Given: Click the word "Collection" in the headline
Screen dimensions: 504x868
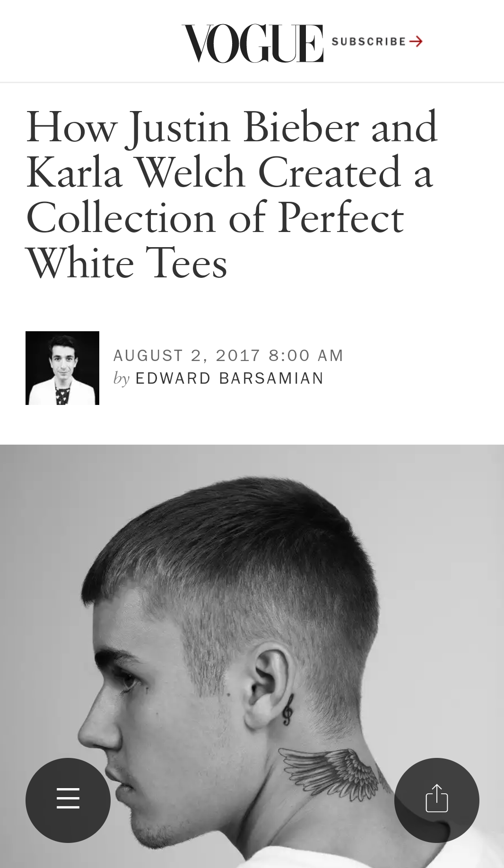Looking at the screenshot, I should pos(121,218).
